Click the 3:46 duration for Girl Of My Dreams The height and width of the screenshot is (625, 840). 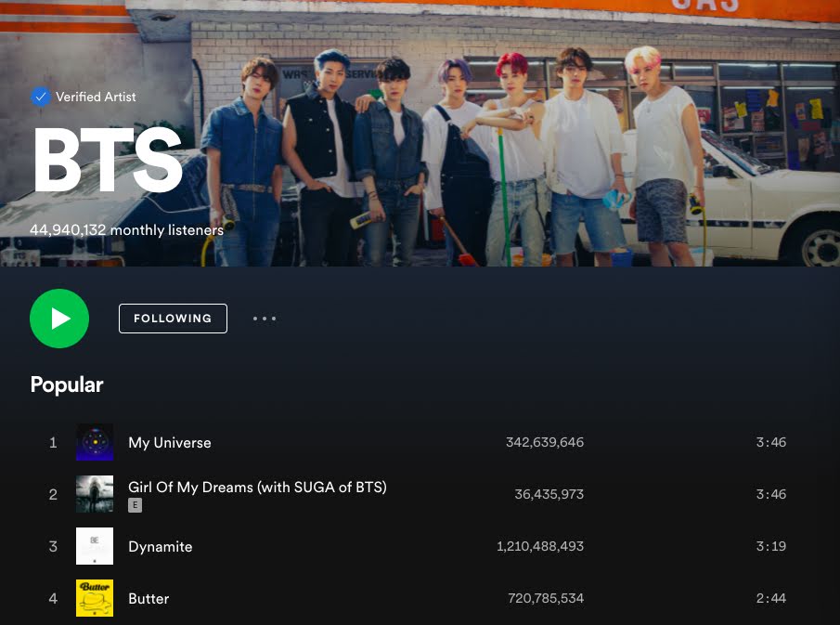771,494
